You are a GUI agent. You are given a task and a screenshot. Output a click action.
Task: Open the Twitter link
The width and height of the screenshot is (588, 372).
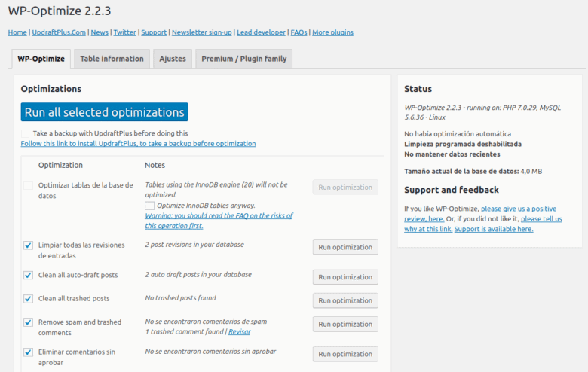tap(124, 32)
